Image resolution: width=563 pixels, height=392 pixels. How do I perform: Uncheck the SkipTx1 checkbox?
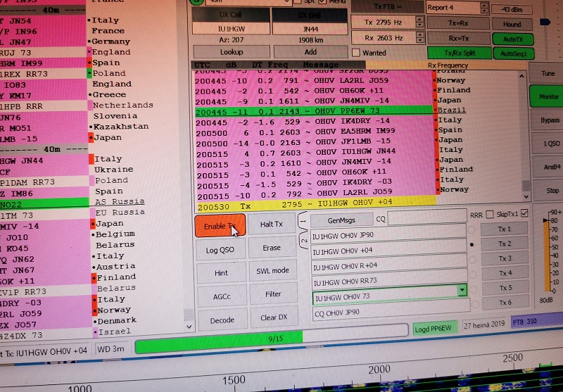click(x=524, y=213)
